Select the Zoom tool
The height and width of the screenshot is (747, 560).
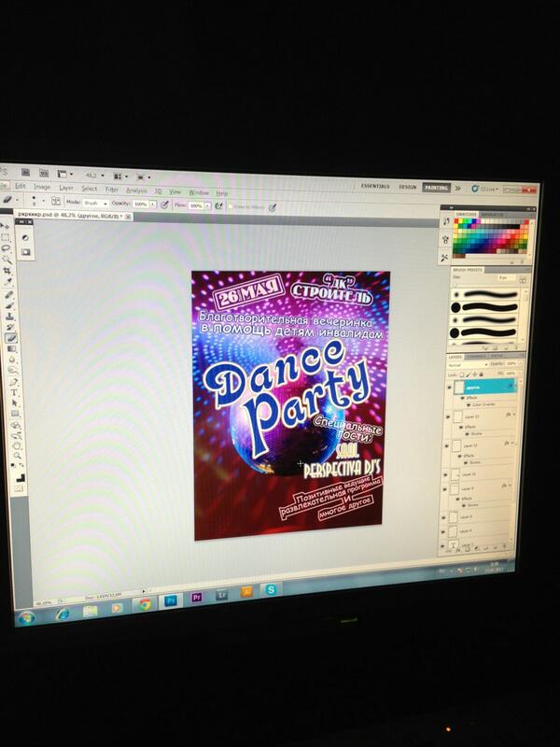click(x=18, y=457)
